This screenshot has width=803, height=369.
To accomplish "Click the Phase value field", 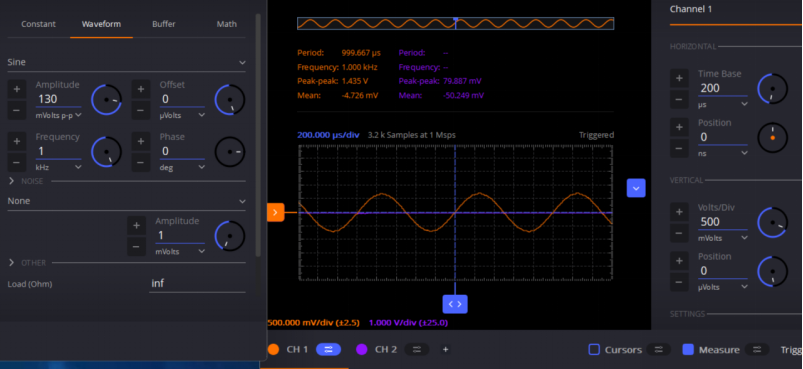I will coord(182,151).
